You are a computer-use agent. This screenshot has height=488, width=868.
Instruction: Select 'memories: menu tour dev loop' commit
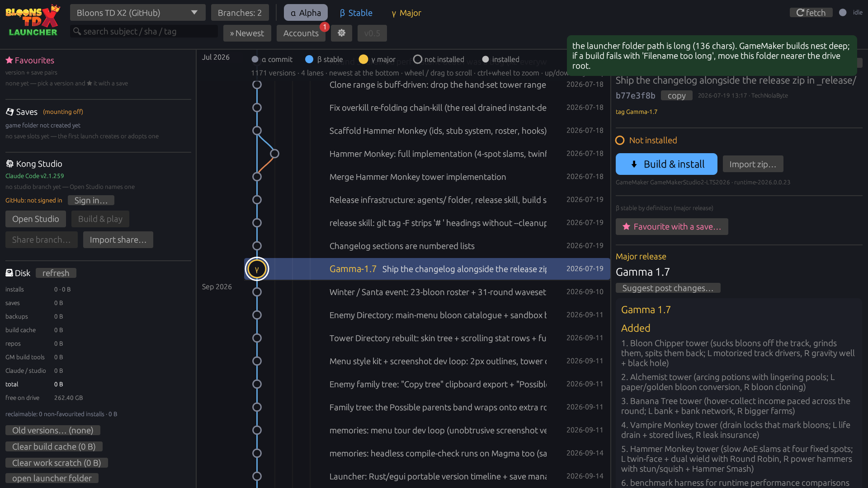coord(427,430)
